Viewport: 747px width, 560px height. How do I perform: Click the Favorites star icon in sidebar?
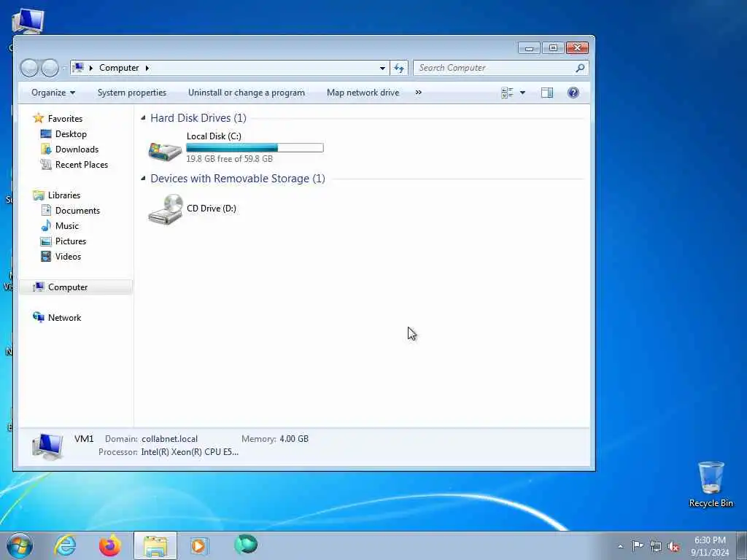tap(39, 118)
